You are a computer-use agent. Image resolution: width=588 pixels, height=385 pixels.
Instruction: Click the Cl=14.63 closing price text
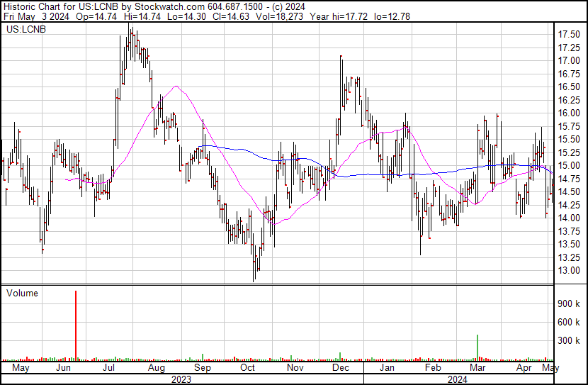(x=230, y=16)
